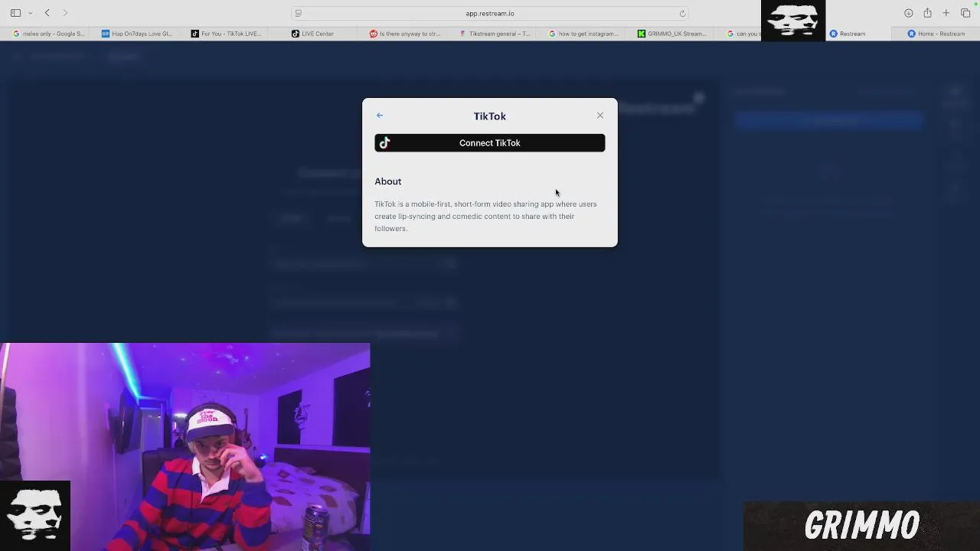Image resolution: width=980 pixels, height=551 pixels.
Task: Show the tab overview
Action: coord(965,13)
